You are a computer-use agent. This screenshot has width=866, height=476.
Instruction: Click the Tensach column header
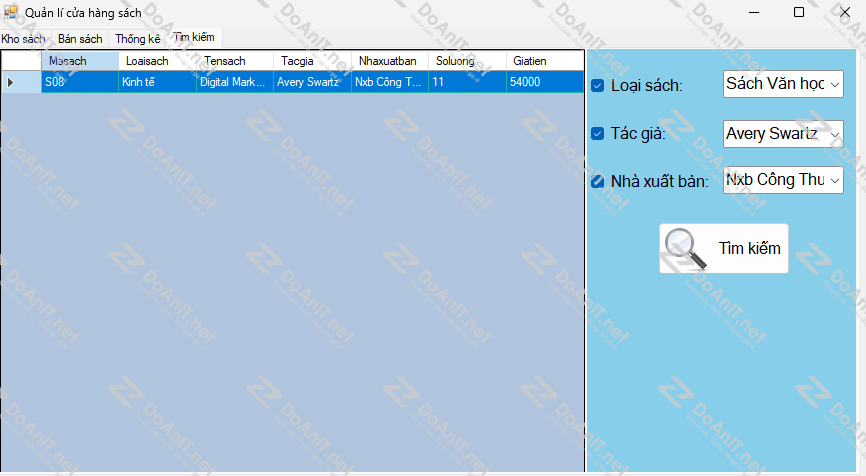tap(234, 61)
